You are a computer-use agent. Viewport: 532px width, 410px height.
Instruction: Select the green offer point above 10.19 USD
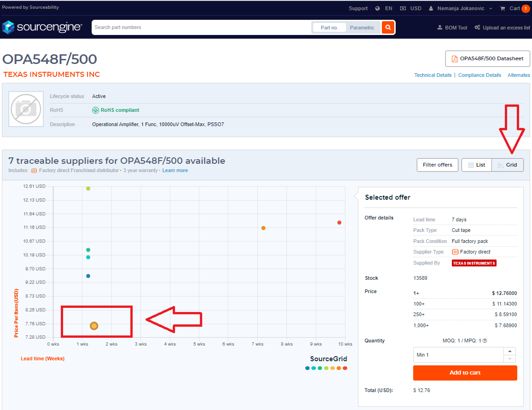pyautogui.click(x=88, y=250)
